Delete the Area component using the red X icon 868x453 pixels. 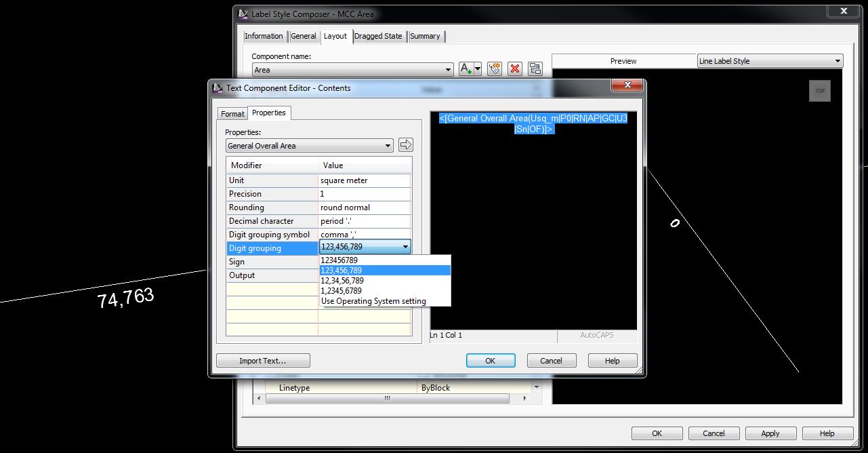pos(514,68)
